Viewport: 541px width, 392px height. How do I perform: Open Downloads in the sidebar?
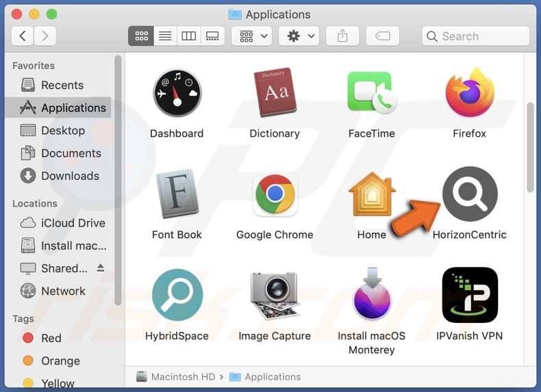(x=58, y=177)
